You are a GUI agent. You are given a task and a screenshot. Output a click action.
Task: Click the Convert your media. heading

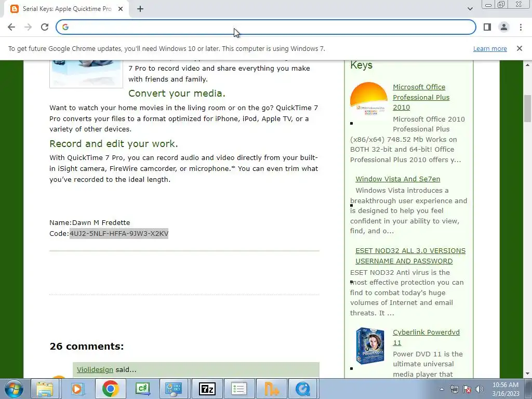(177, 94)
